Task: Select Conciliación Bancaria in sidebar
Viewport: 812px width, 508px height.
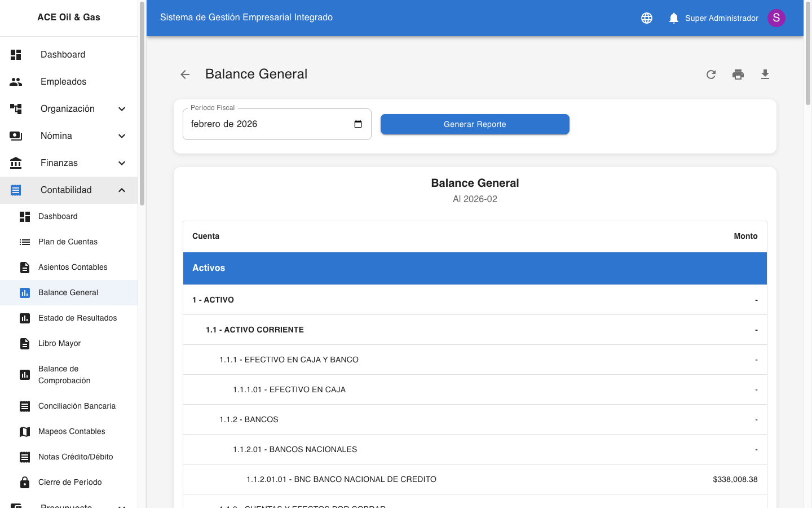Action: point(77,406)
